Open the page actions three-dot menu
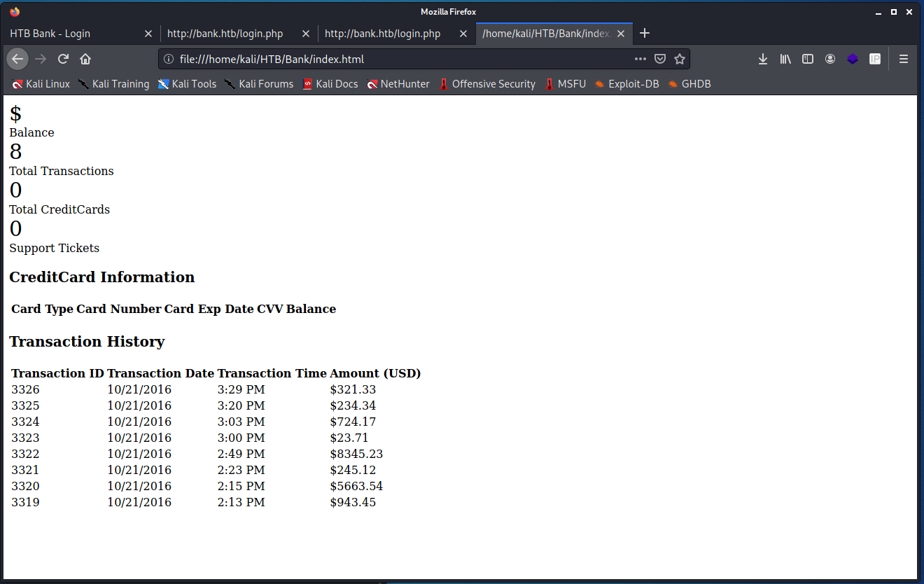This screenshot has width=924, height=584. [x=640, y=59]
